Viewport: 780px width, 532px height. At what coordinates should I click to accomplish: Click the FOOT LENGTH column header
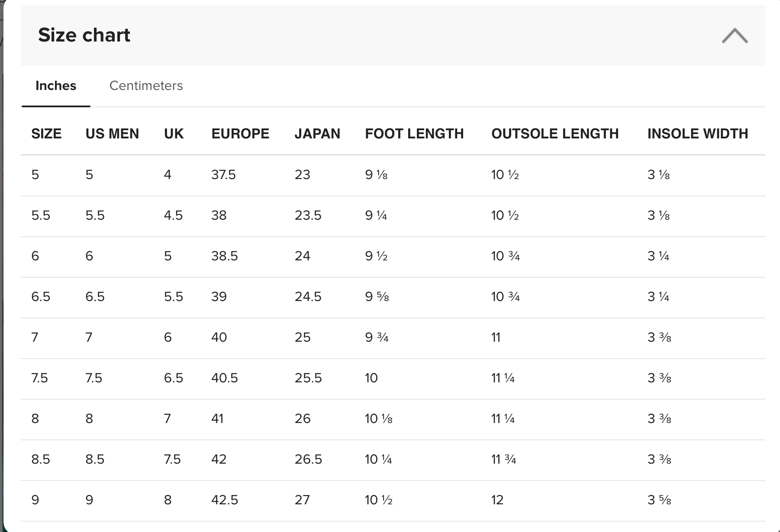click(414, 134)
